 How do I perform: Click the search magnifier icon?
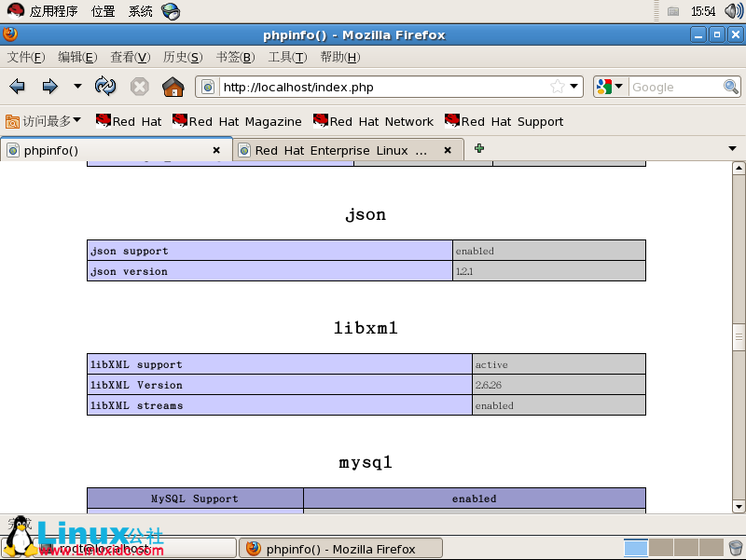coord(731,87)
